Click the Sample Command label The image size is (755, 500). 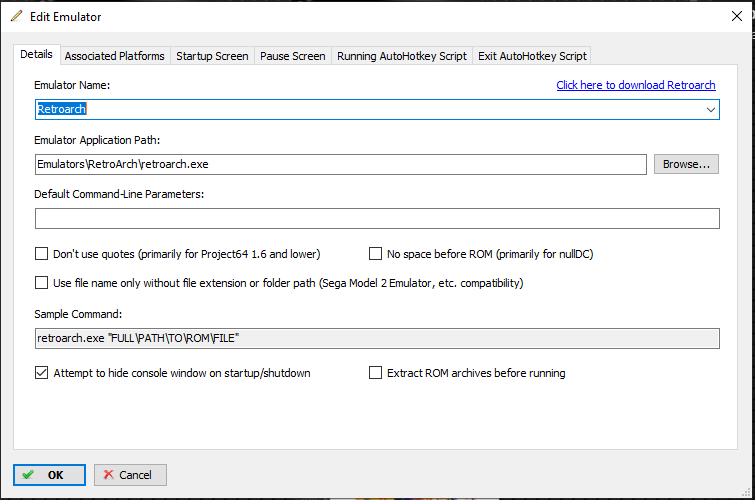pos(78,314)
